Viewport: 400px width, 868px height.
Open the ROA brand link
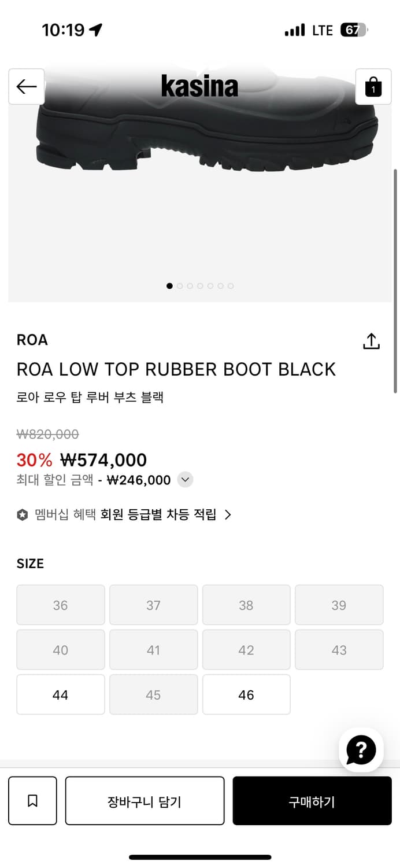point(32,340)
